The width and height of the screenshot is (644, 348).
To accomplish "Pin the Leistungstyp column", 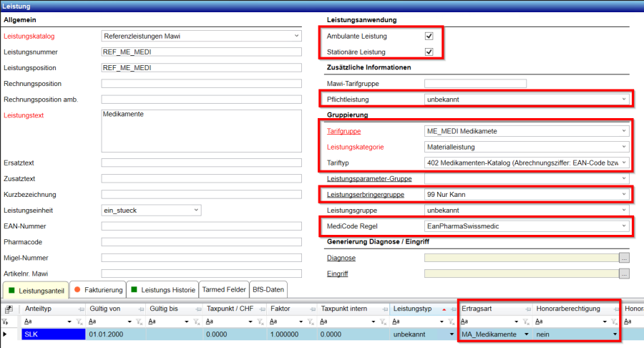I will click(453, 309).
